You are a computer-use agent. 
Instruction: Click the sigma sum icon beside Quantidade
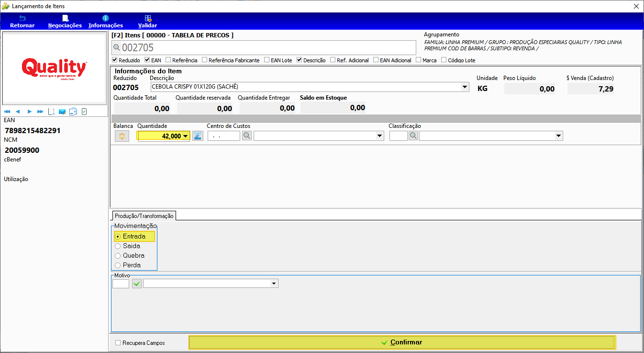(x=198, y=136)
